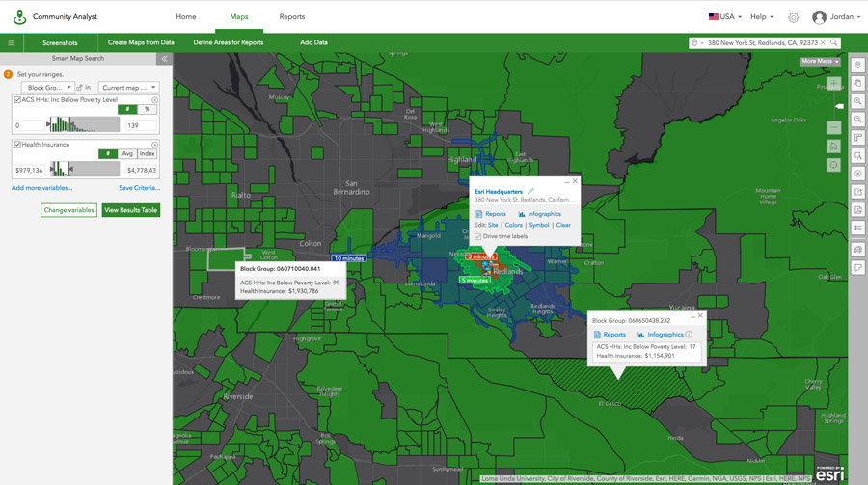Select the zoom-out magnifier tool in right toolbar
Screen dimensions: 868x485
[x=857, y=119]
